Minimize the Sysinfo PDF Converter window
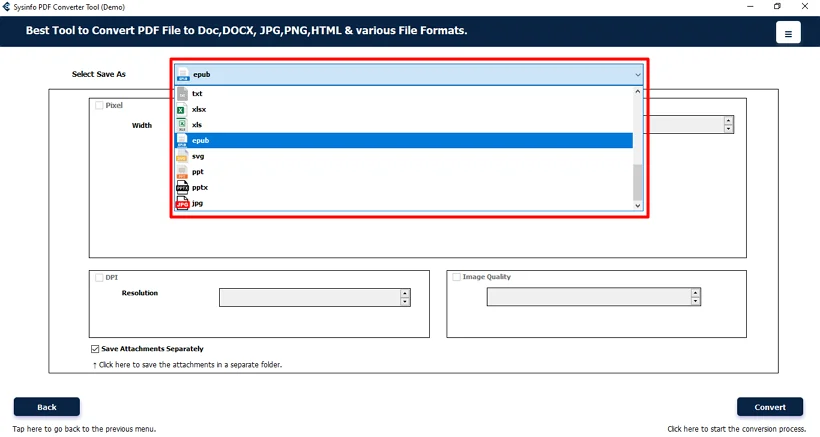This screenshot has height=437, width=820. (x=750, y=7)
